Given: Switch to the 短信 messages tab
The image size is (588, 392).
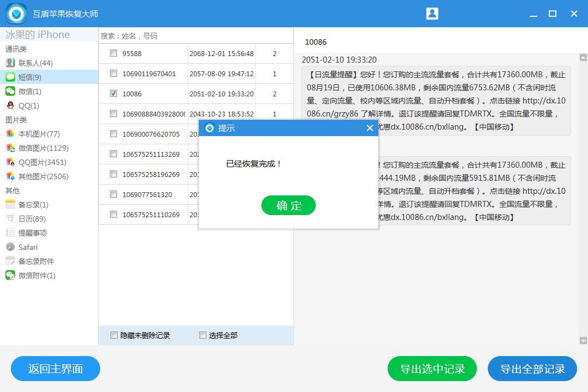Looking at the screenshot, I should point(29,77).
